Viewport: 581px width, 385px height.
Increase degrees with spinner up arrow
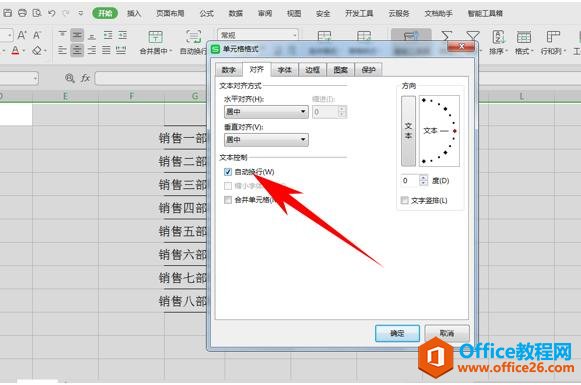coord(424,178)
